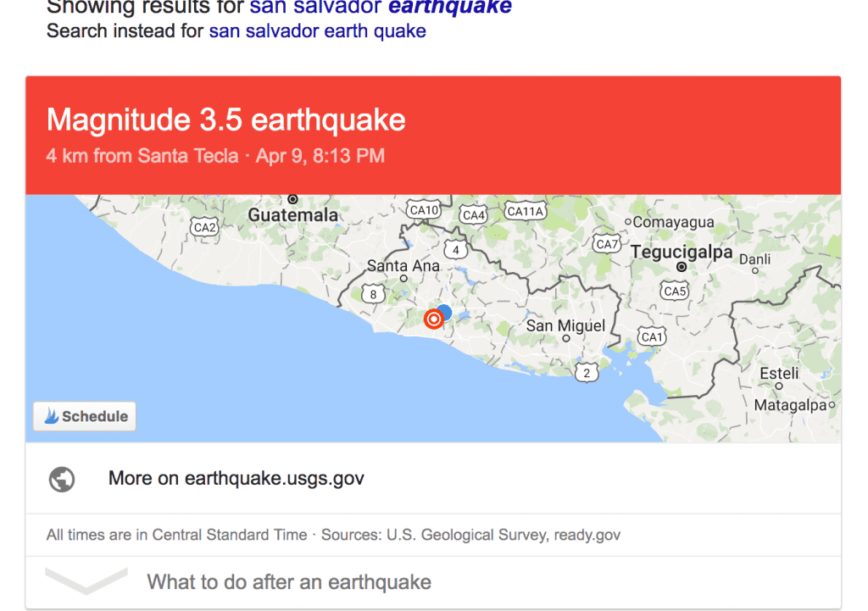Click the globe icon beside usgs link
Screen dimensions: 868x611
(x=62, y=479)
